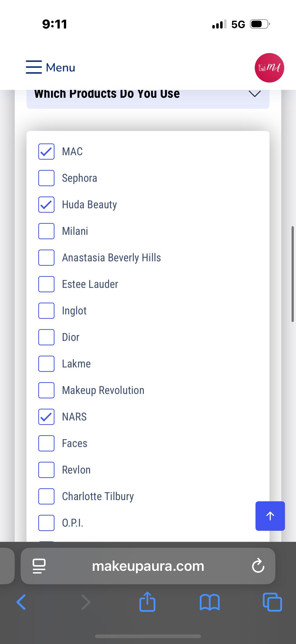296x644 pixels.
Task: Uncheck the MAC checkbox
Action: click(46, 152)
